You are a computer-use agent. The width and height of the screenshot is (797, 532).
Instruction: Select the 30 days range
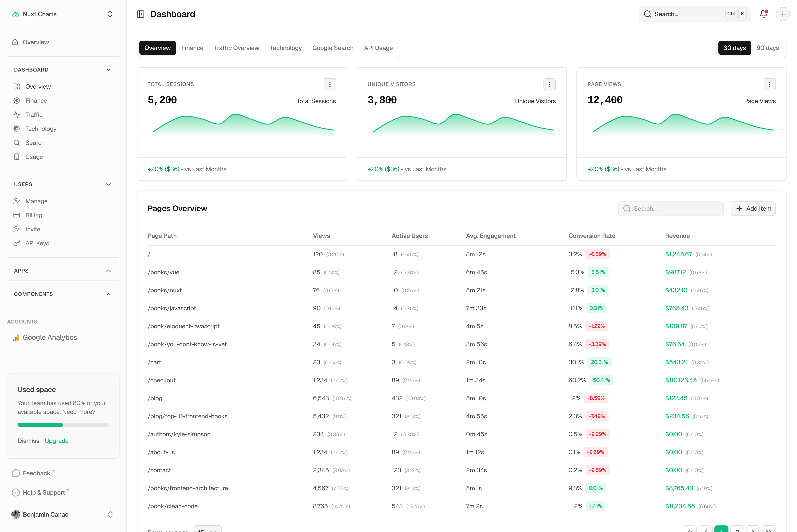point(734,48)
